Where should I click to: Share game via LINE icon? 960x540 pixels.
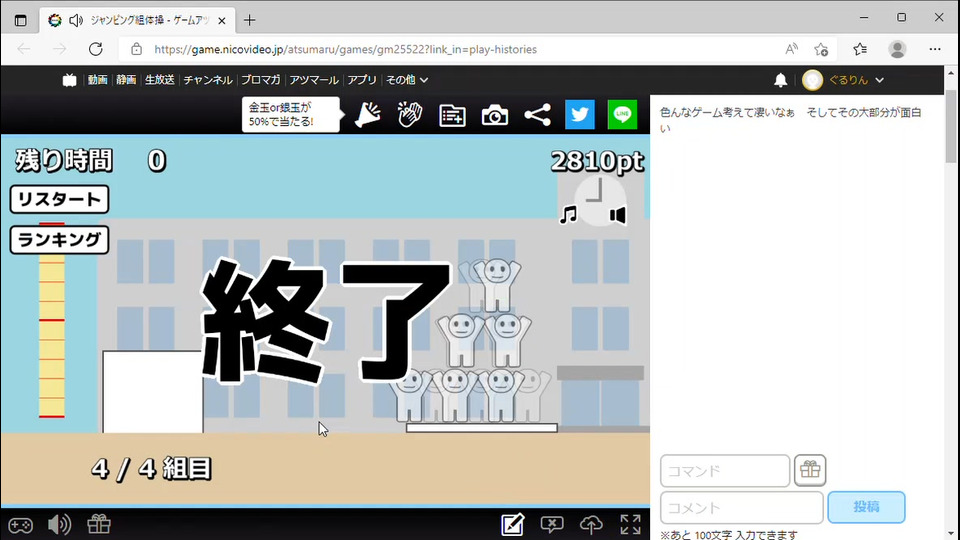[x=622, y=114]
